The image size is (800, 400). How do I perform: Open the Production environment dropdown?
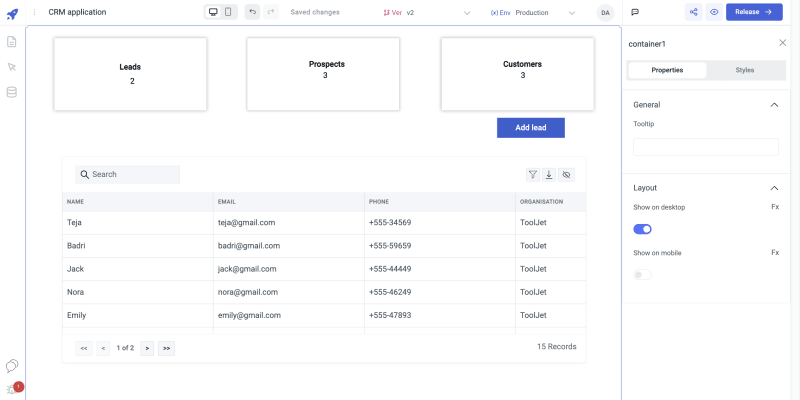[533, 13]
